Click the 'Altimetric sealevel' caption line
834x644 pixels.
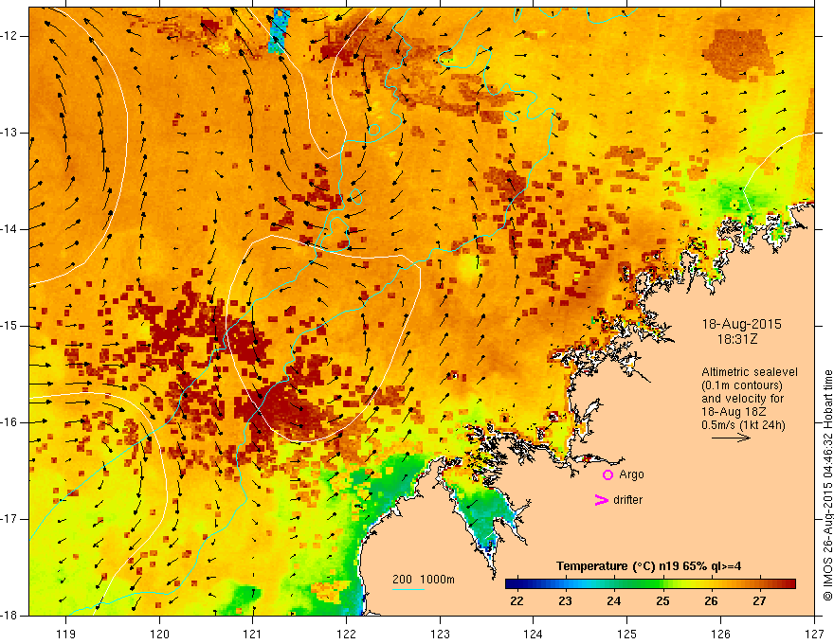point(750,372)
